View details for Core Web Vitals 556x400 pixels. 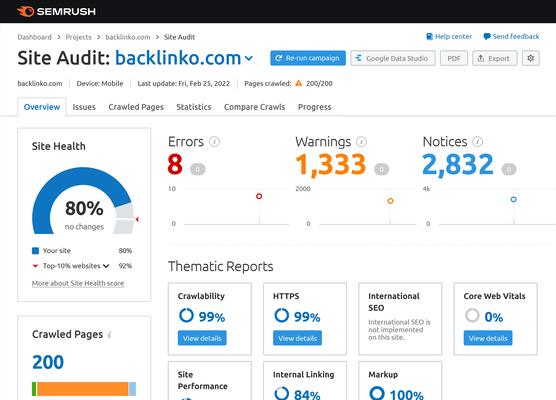488,338
